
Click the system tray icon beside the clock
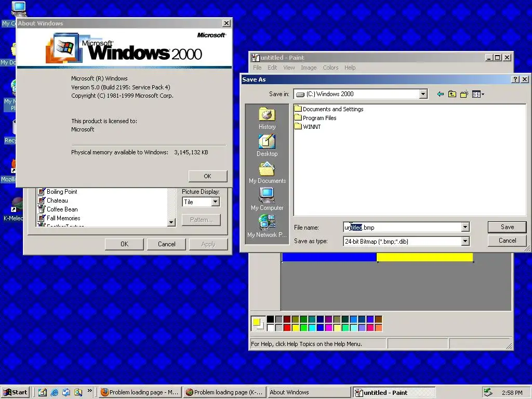488,392
